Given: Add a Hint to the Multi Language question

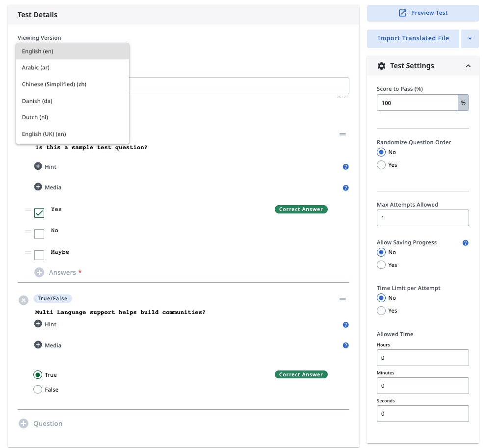Looking at the screenshot, I should (38, 323).
